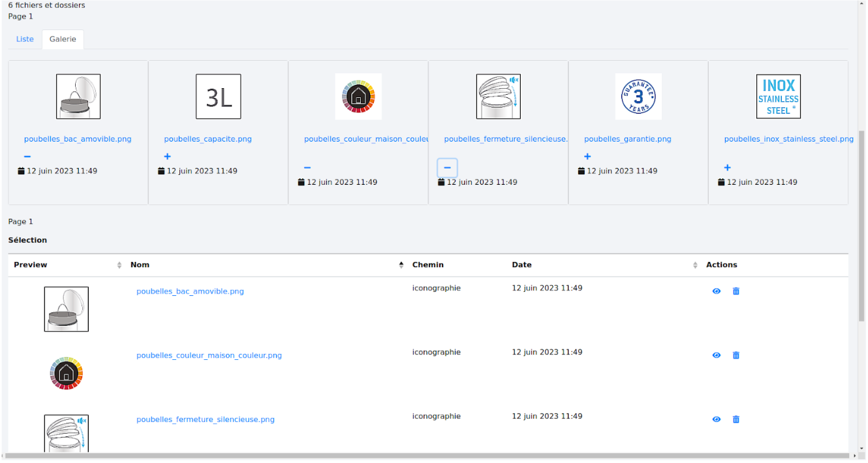The height and width of the screenshot is (463, 868).
Task: Preview poubelles_bac_amovible.png with the eye icon
Action: [x=716, y=291]
